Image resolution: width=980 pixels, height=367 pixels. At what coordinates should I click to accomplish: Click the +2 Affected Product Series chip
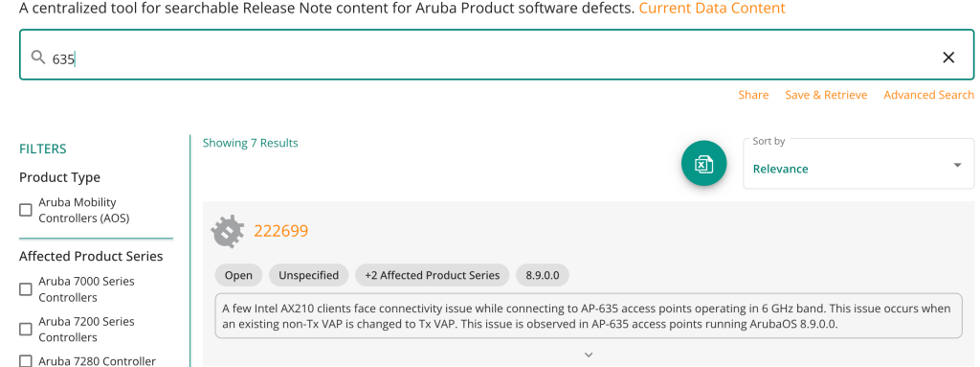[x=433, y=275]
